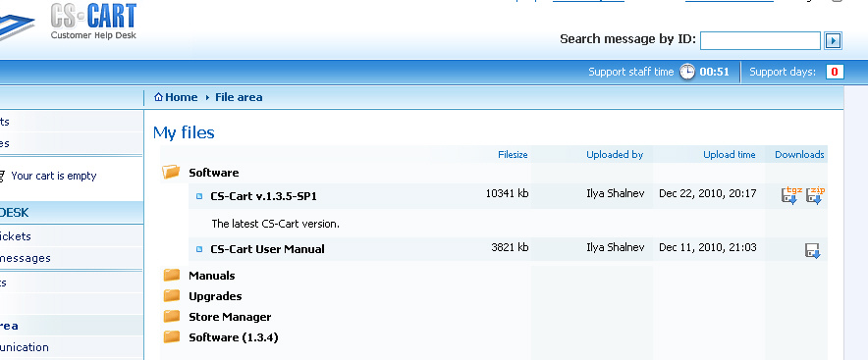Click the Downloads column header
The image size is (868, 360).
coord(799,155)
